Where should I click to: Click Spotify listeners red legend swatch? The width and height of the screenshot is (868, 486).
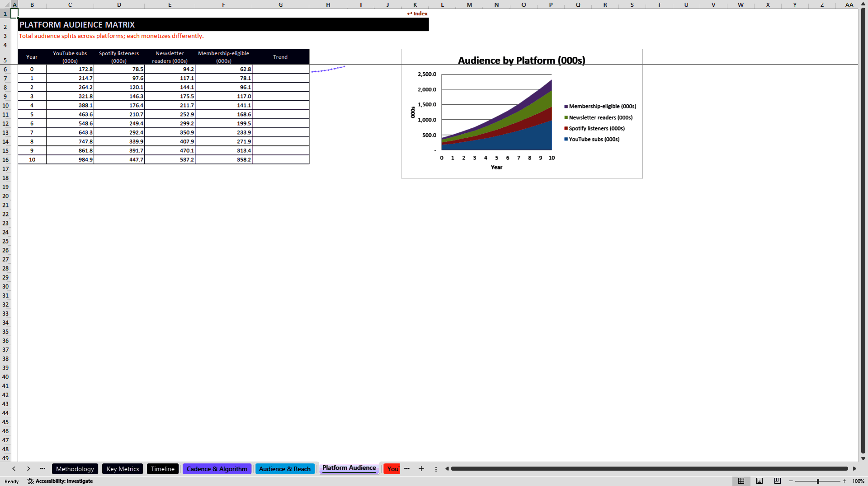click(566, 128)
